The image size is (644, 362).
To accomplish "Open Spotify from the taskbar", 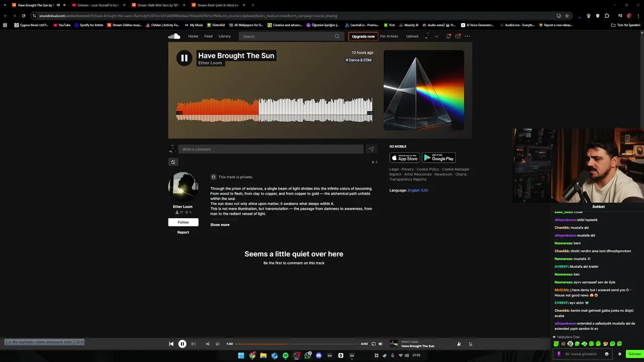I will coord(285,355).
